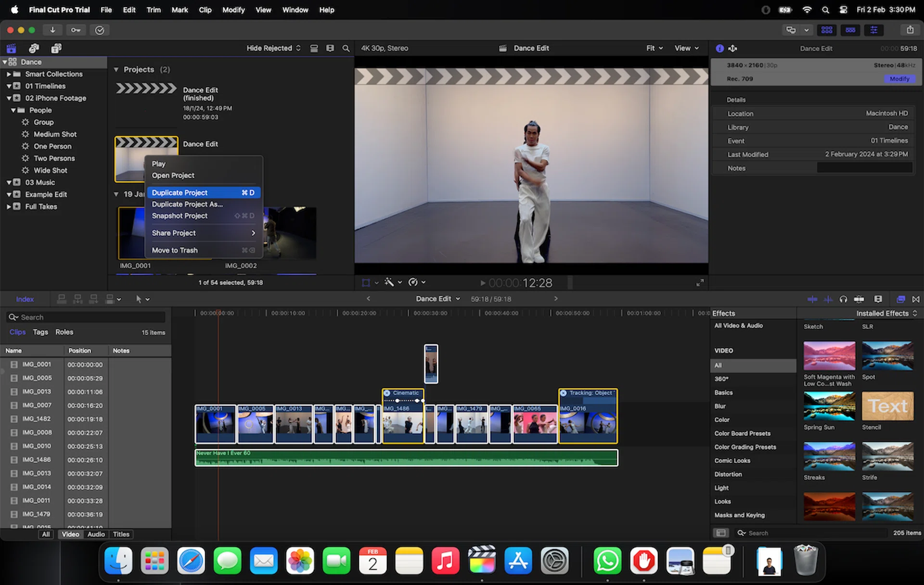Viewport: 924px width, 585px height.
Task: Open the Transitions browser icon
Action: (916, 299)
